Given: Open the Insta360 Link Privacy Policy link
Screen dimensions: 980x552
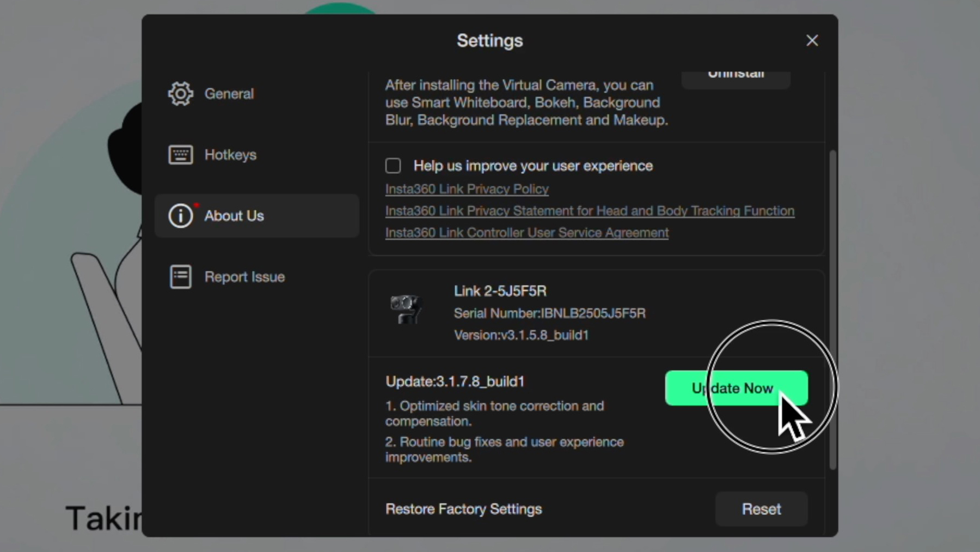Looking at the screenshot, I should tap(467, 189).
